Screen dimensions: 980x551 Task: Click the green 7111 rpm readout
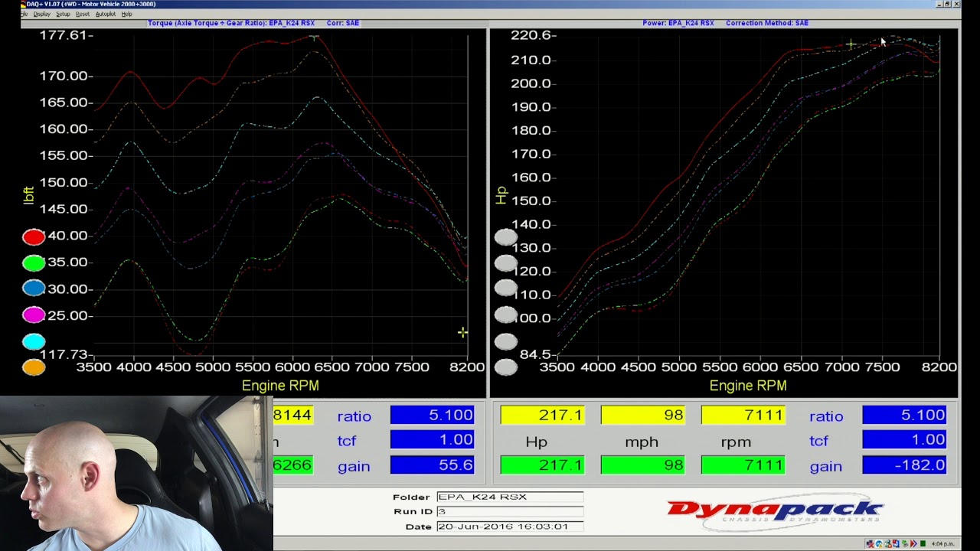tap(743, 465)
